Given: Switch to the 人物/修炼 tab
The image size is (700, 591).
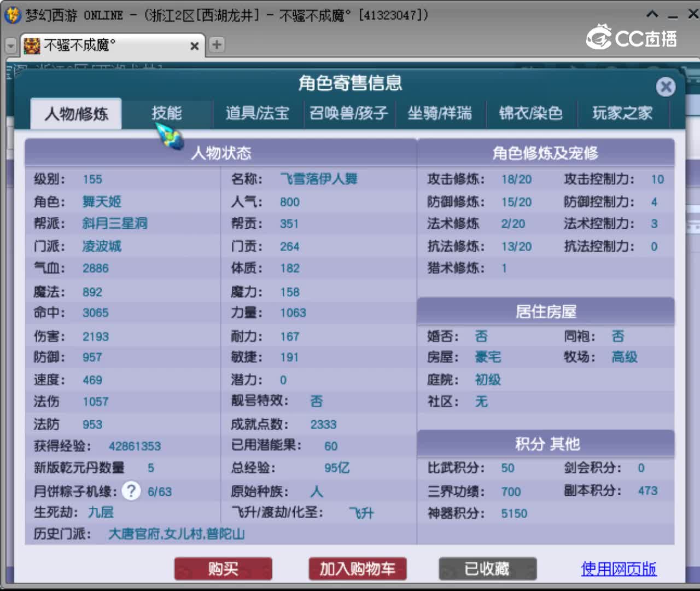Looking at the screenshot, I should 76,114.
